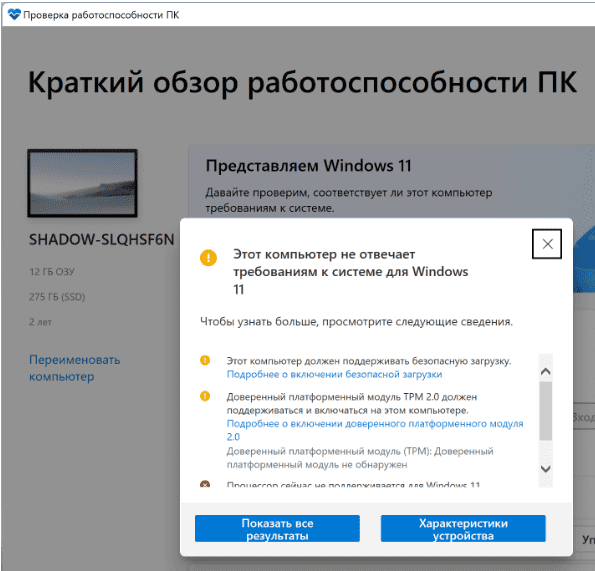Click 'Доверенный платформенный модуль не обнаружен' text
The width and height of the screenshot is (595, 571).
360,458
